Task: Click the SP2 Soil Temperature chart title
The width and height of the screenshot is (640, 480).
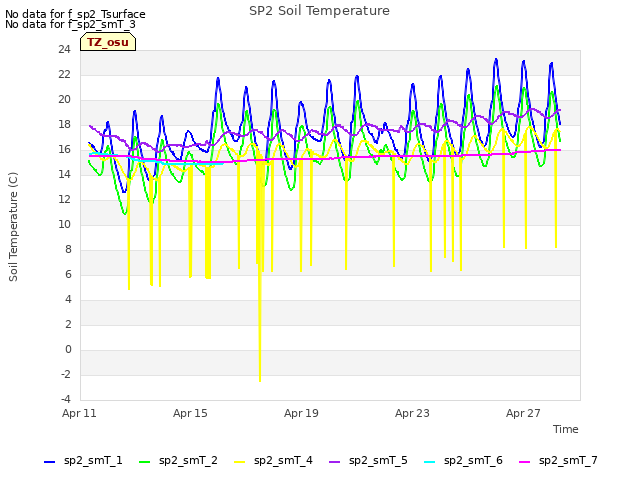Action: 320,11
